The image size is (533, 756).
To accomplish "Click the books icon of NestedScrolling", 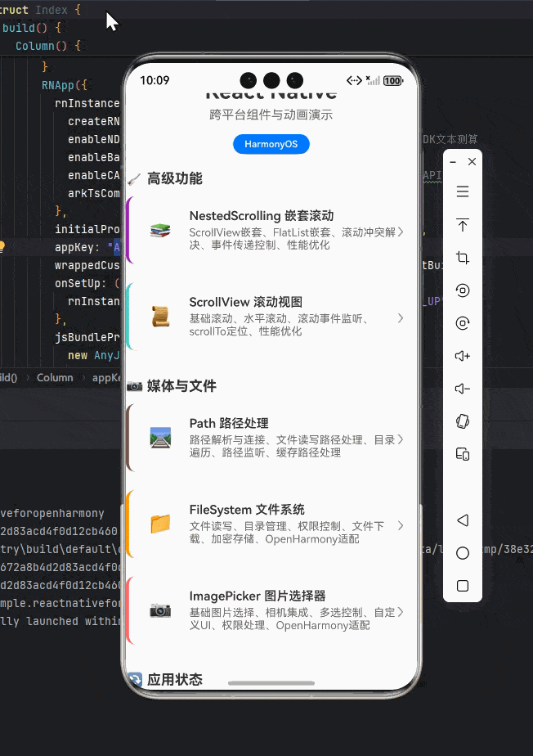I will [160, 231].
